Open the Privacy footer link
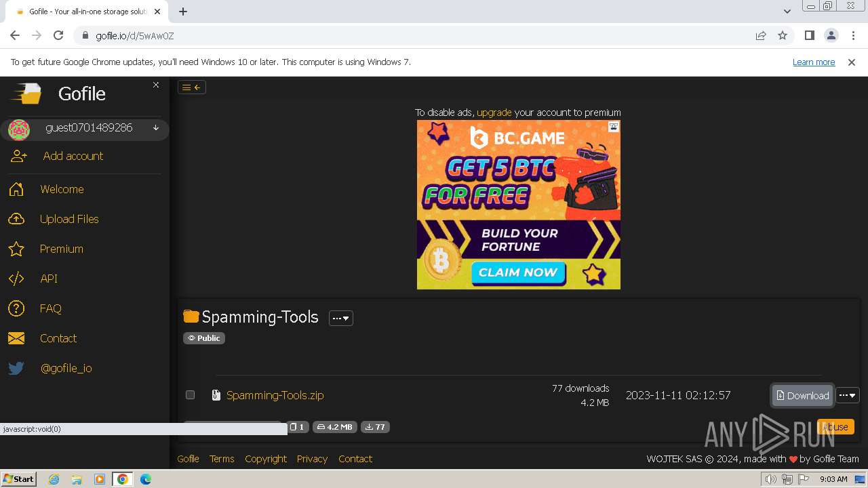Screen dimensions: 868x488 point(312,459)
